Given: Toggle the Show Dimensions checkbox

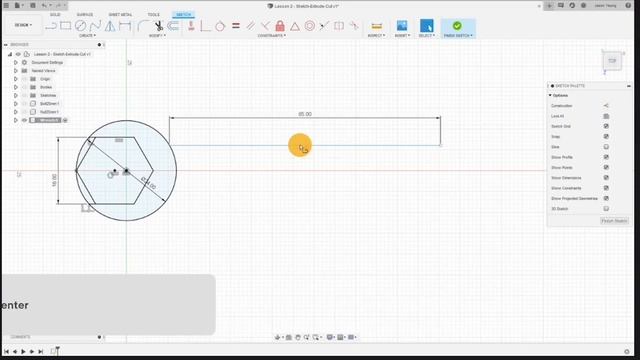Looking at the screenshot, I should (x=606, y=178).
